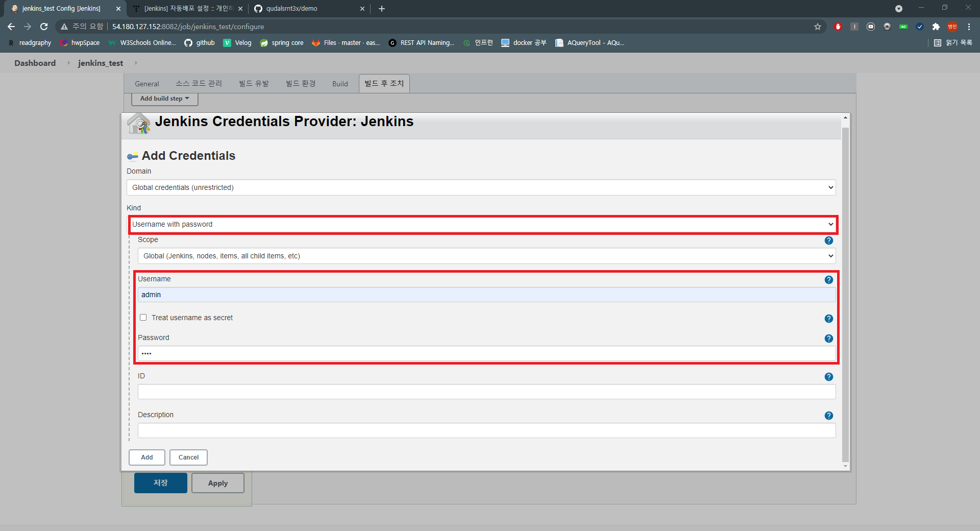Image resolution: width=980 pixels, height=531 pixels.
Task: Switch to the 자동배포 설정 browser tab
Action: 187,9
